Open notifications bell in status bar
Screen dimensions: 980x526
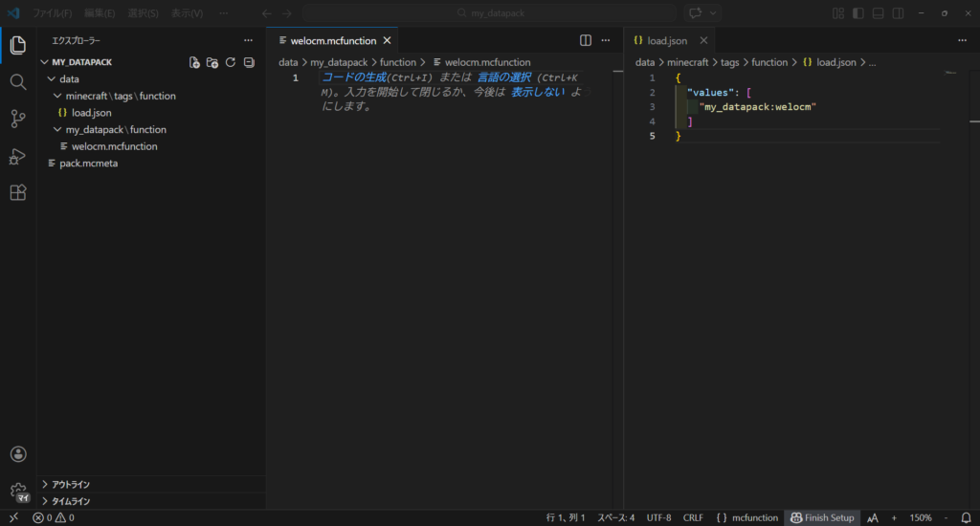point(967,518)
